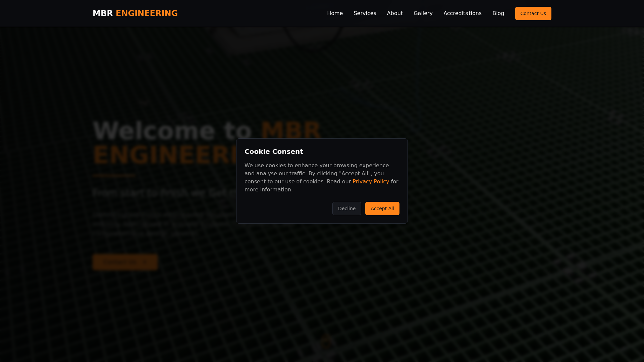Open the Blog nav link
This screenshot has height=362, width=644.
pos(498,13)
